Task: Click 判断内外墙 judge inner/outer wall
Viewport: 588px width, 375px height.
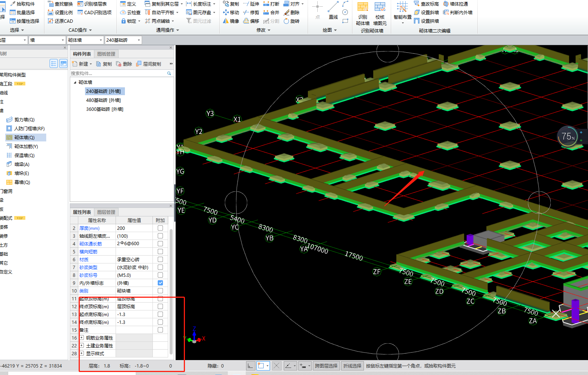Action: [457, 12]
